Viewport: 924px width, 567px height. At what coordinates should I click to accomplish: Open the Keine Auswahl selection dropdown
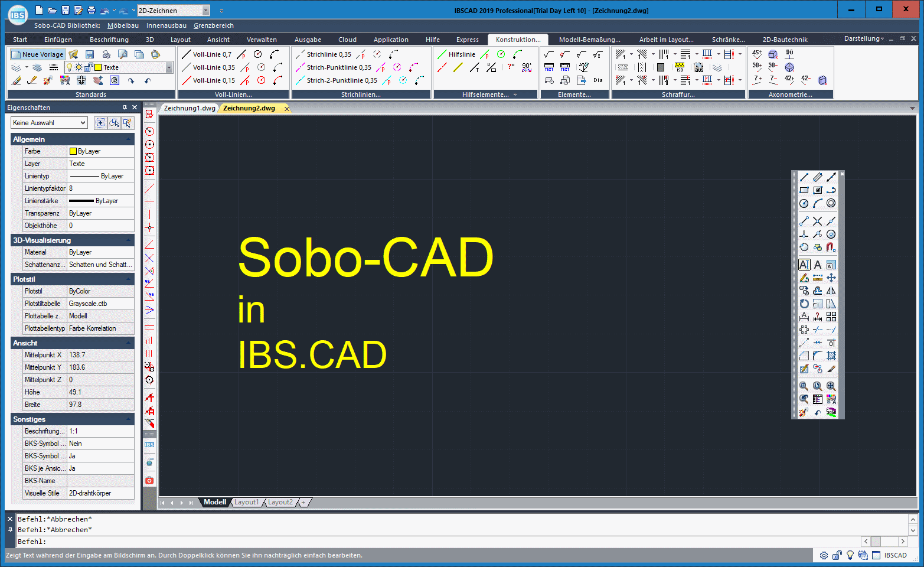(83, 123)
